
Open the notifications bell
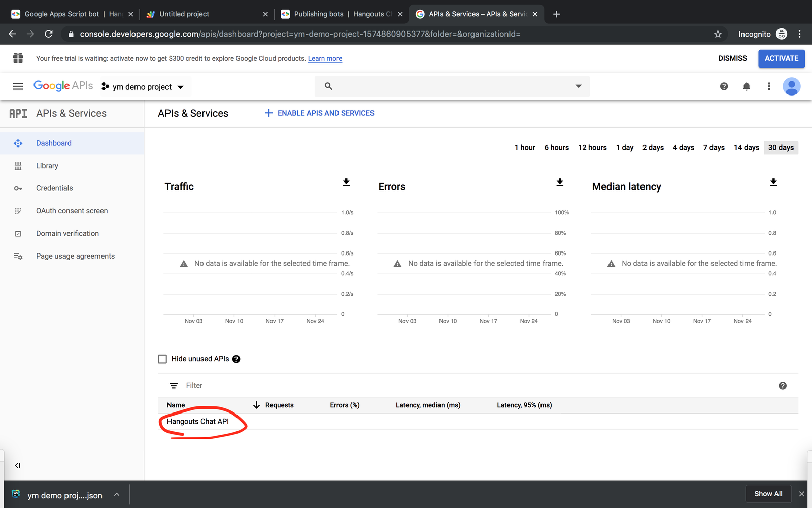[747, 86]
